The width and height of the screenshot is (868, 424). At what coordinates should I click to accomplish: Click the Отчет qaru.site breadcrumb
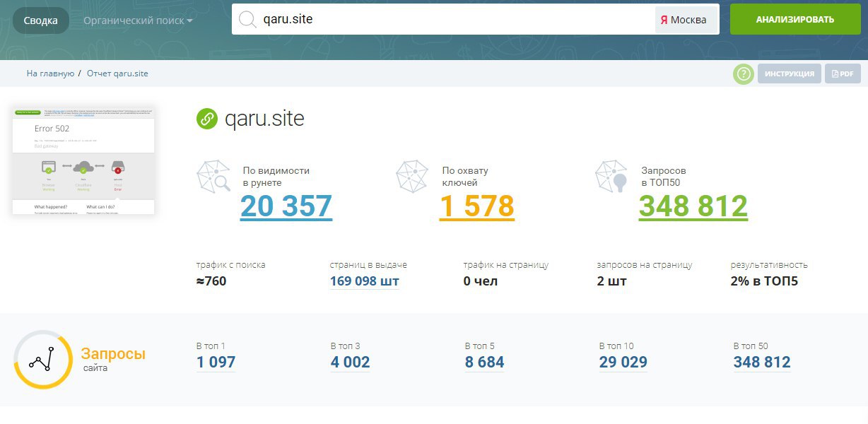(117, 73)
